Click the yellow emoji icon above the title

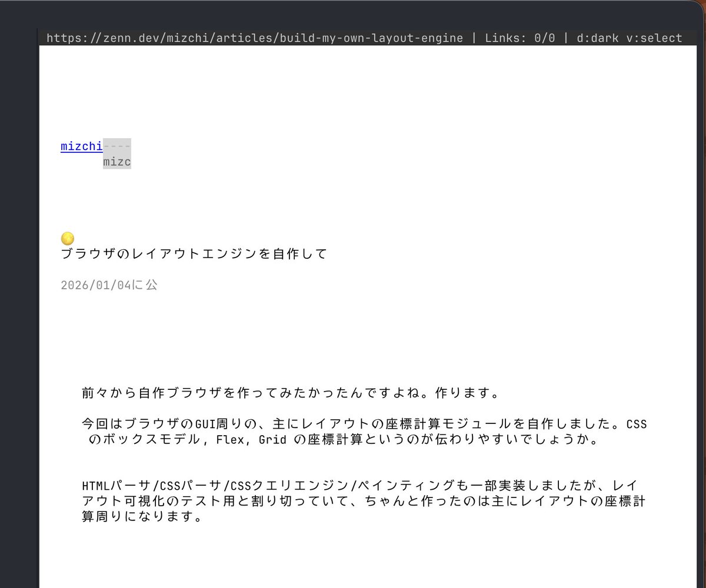68,238
